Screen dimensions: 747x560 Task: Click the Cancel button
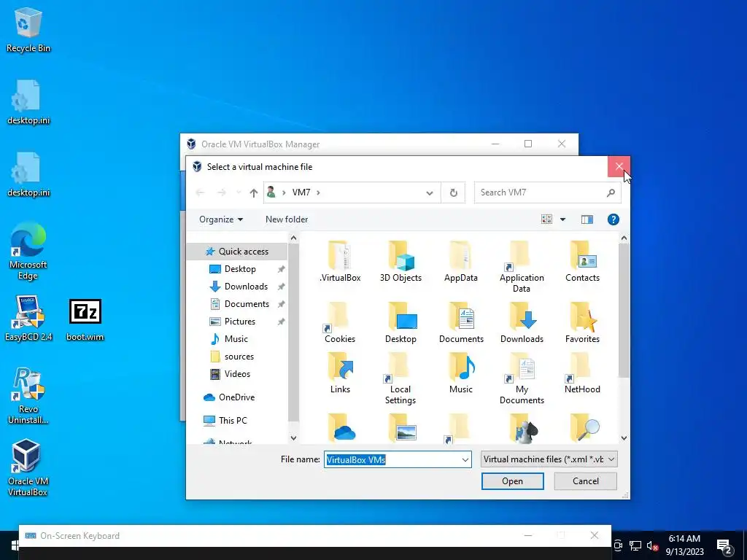pos(586,481)
